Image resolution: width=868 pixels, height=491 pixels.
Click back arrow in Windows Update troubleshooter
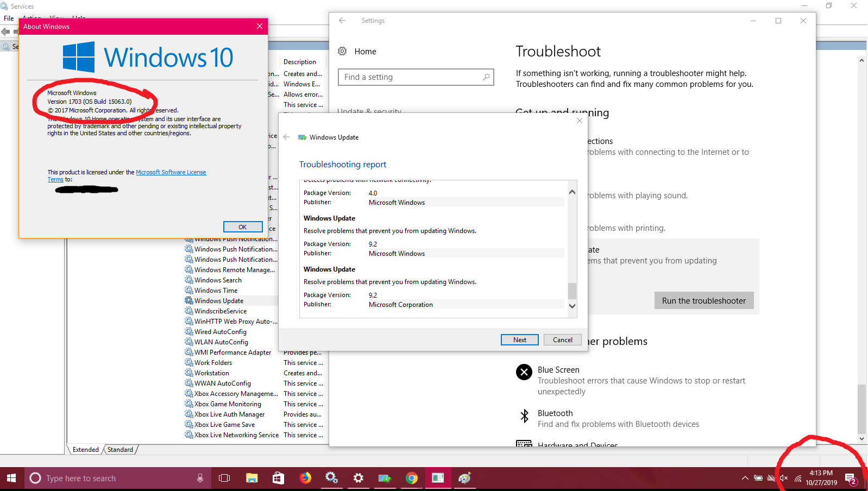point(286,137)
